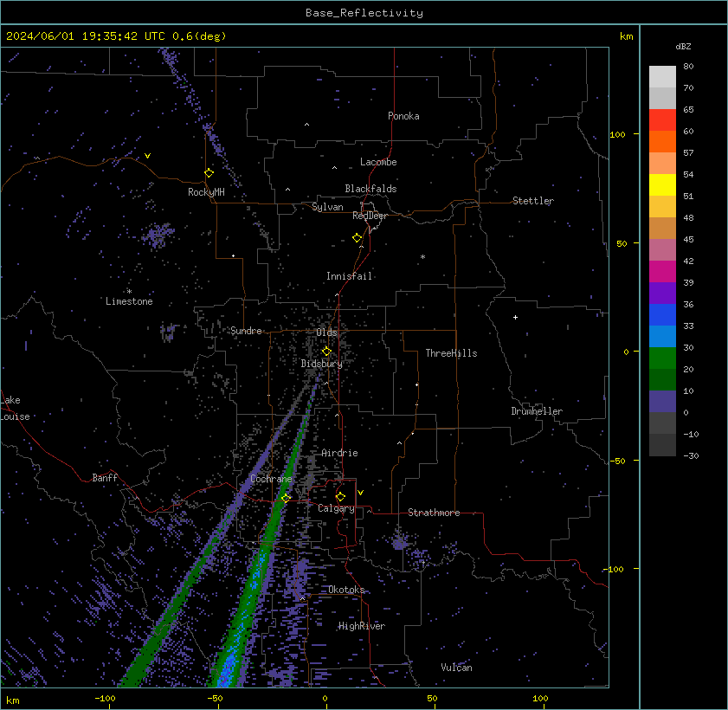Select the yellow diamond marker between Olds and Didsbury
This screenshot has width=728, height=710.
[326, 351]
